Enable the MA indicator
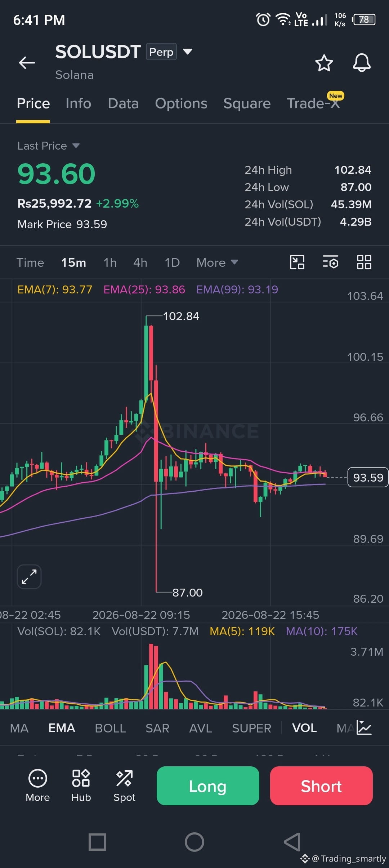Viewport: 389px width, 868px height. pyautogui.click(x=19, y=728)
